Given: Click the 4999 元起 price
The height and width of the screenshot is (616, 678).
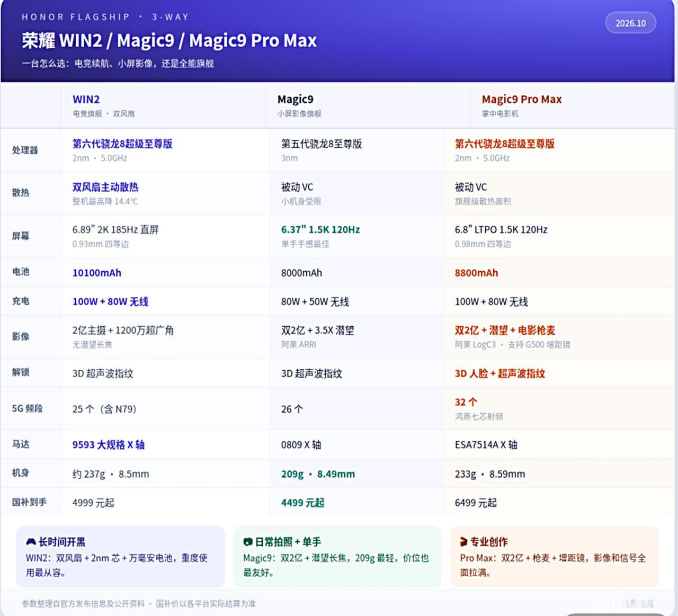Looking at the screenshot, I should point(93,503).
